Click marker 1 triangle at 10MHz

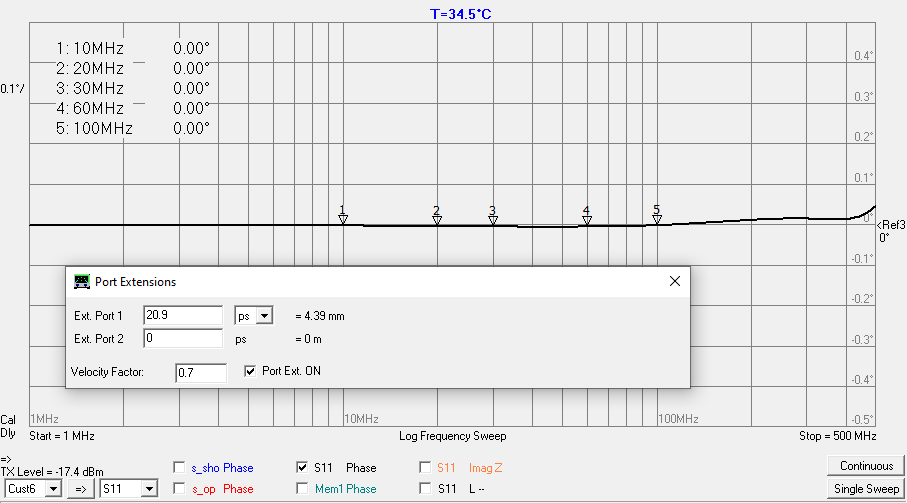[343, 219]
